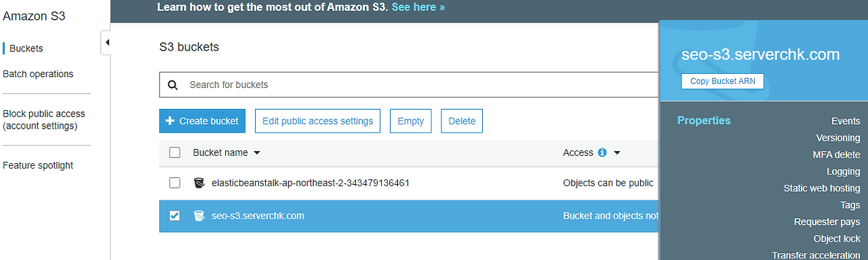Image resolution: width=868 pixels, height=260 pixels.
Task: Open the Access column info icon
Action: tap(602, 153)
